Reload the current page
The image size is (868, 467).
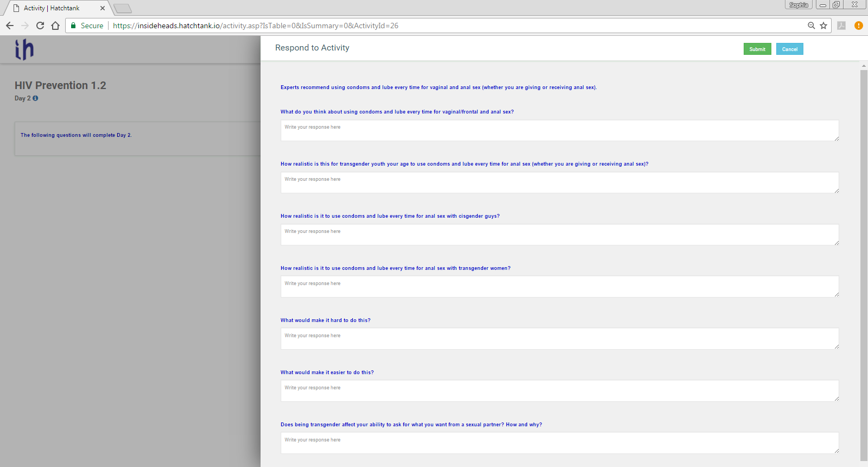[x=40, y=26]
